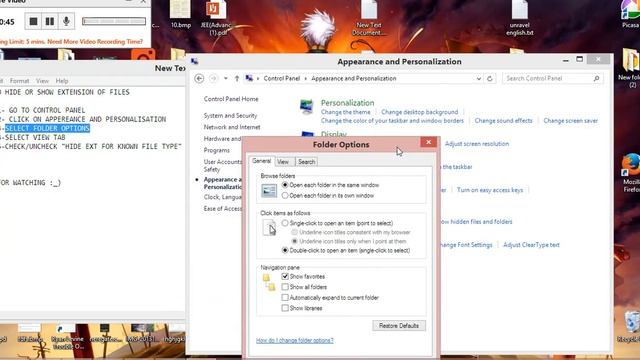The height and width of the screenshot is (360, 640).
Task: Go up one level in Control Panel
Action: (x=237, y=78)
